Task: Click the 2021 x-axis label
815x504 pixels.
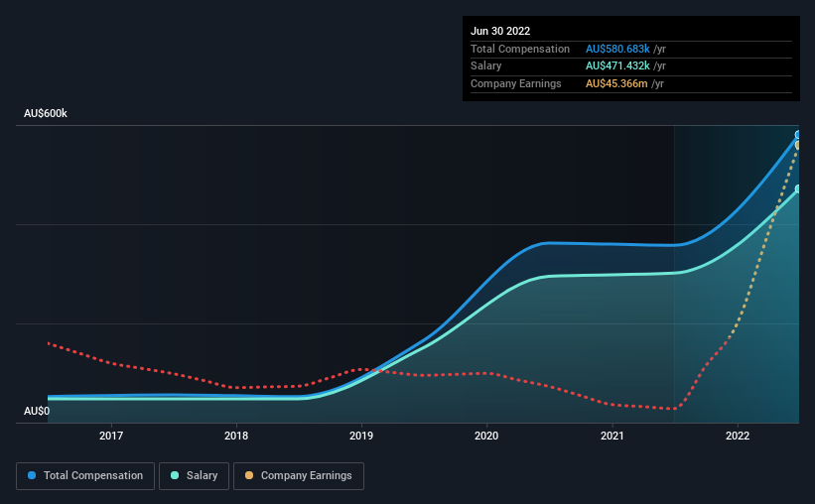Action: 612,436
